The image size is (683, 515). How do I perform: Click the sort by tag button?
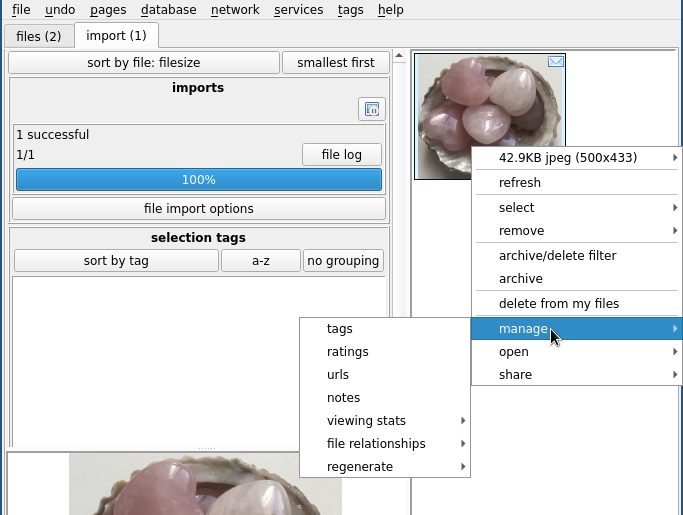coord(116,261)
